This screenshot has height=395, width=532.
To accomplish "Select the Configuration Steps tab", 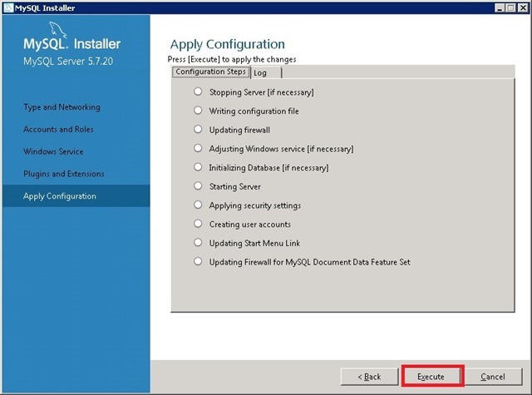I will tap(210, 72).
